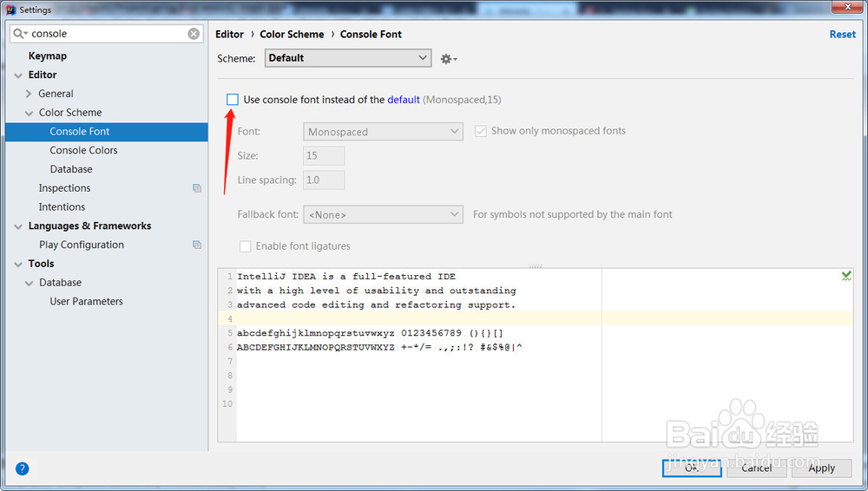Select Keymap in the settings tree

(48, 56)
